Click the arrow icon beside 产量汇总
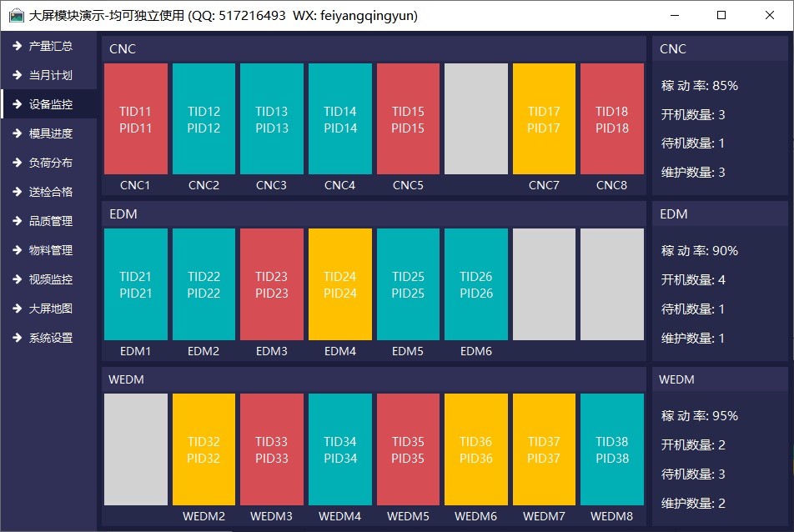 (16, 46)
